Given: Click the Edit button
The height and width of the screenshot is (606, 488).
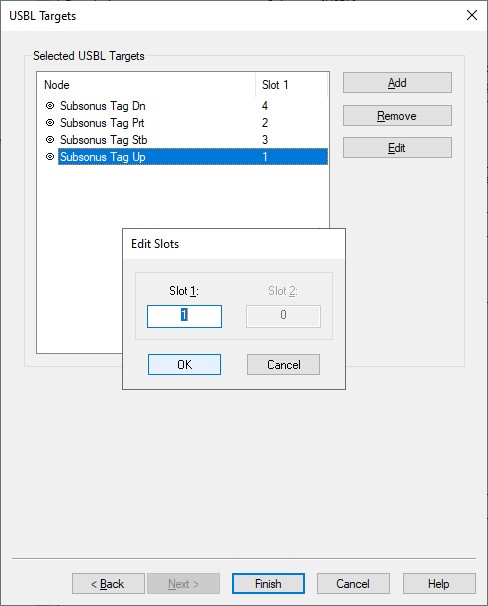Looking at the screenshot, I should coord(397,148).
